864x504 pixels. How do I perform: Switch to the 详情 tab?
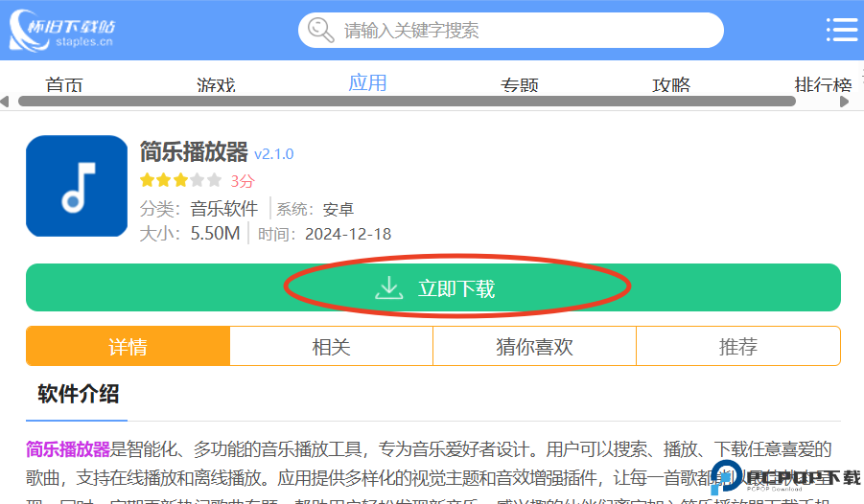pos(128,347)
